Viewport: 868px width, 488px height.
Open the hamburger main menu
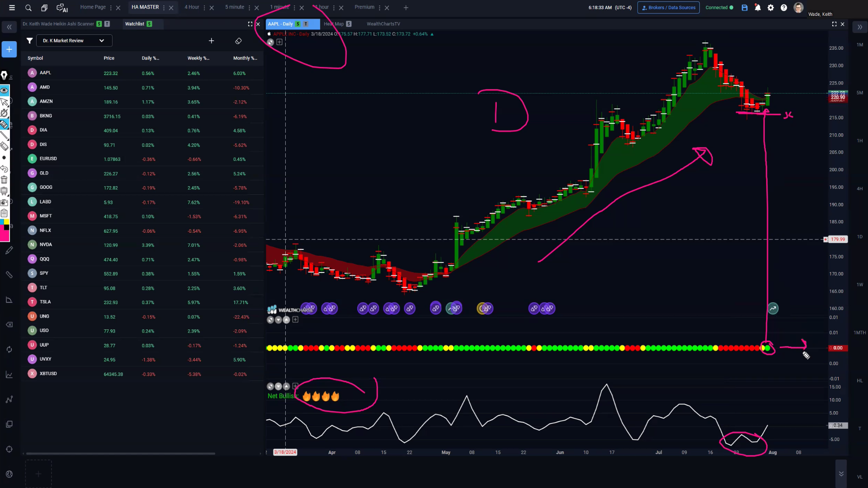coord(12,8)
